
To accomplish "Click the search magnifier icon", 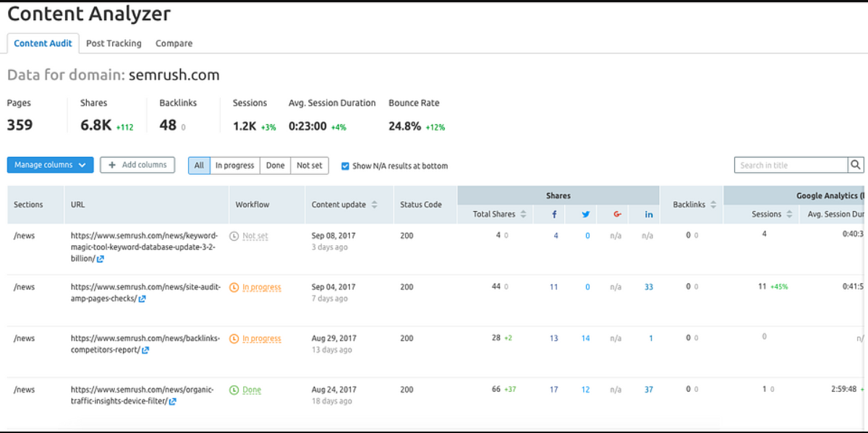I will [x=856, y=166].
